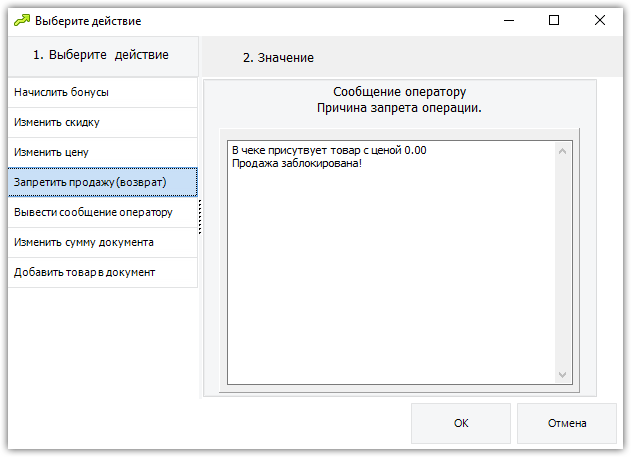Viewport: 631px width, 457px height.
Task: Confirm with the OK button
Action: [461, 423]
